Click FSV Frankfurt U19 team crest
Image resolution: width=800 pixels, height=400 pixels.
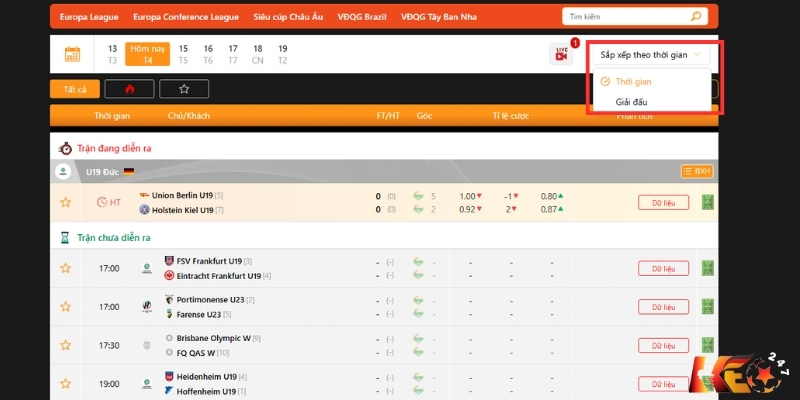[x=169, y=261]
